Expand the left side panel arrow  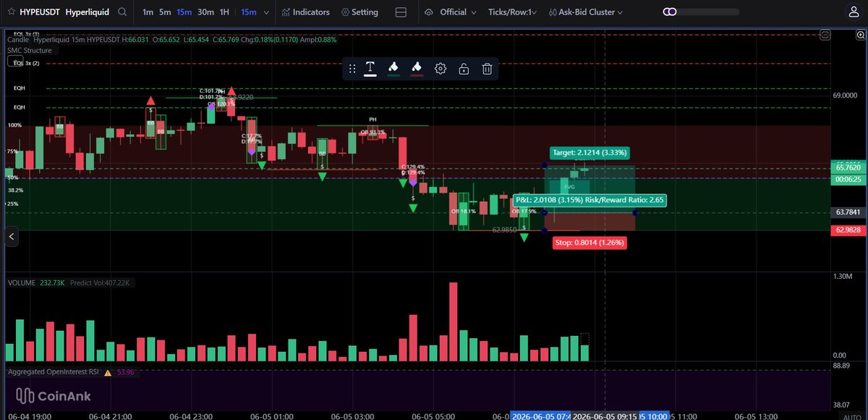click(x=12, y=236)
